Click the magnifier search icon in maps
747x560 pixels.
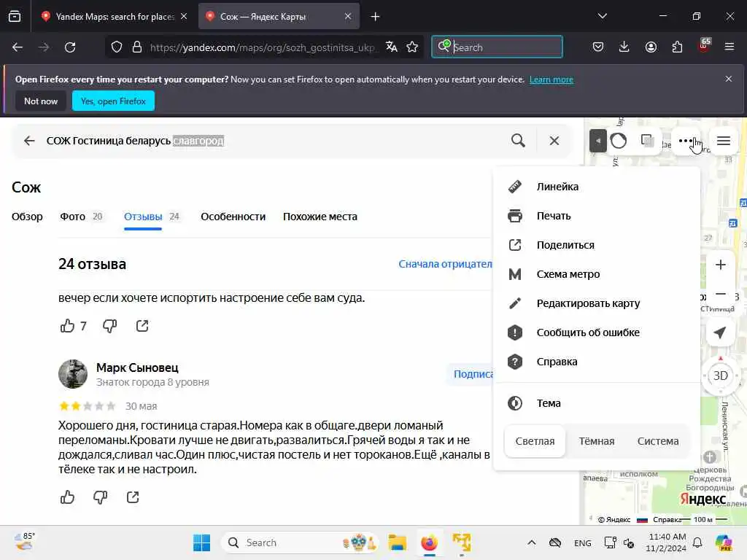[x=518, y=141]
